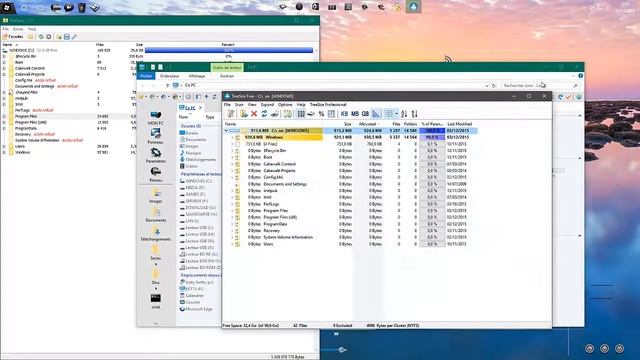Open the File menu in left background window
The image size is (640, 360).
point(5,29)
